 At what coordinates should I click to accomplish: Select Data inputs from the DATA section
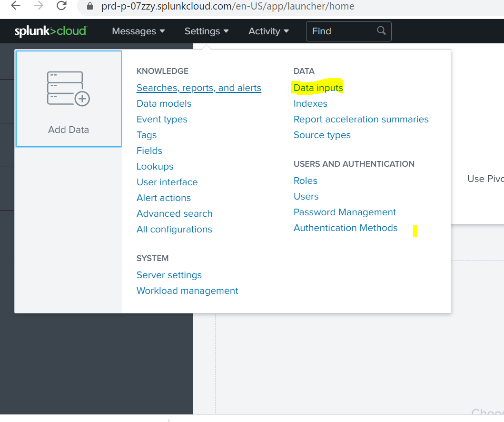(x=318, y=88)
